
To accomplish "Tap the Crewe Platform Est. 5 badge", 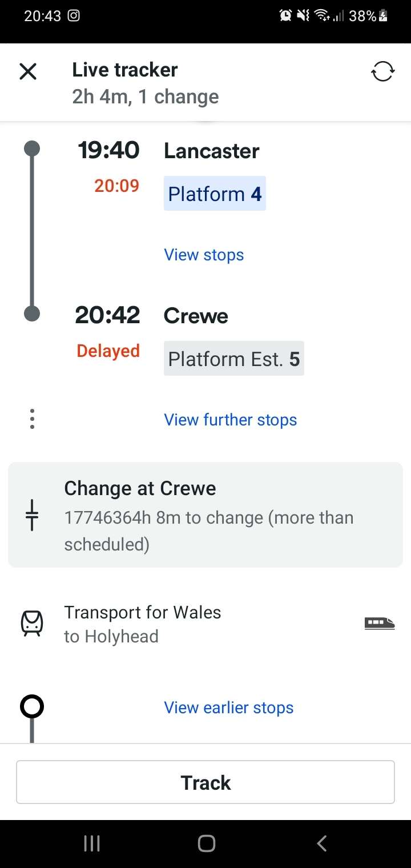I will [233, 359].
